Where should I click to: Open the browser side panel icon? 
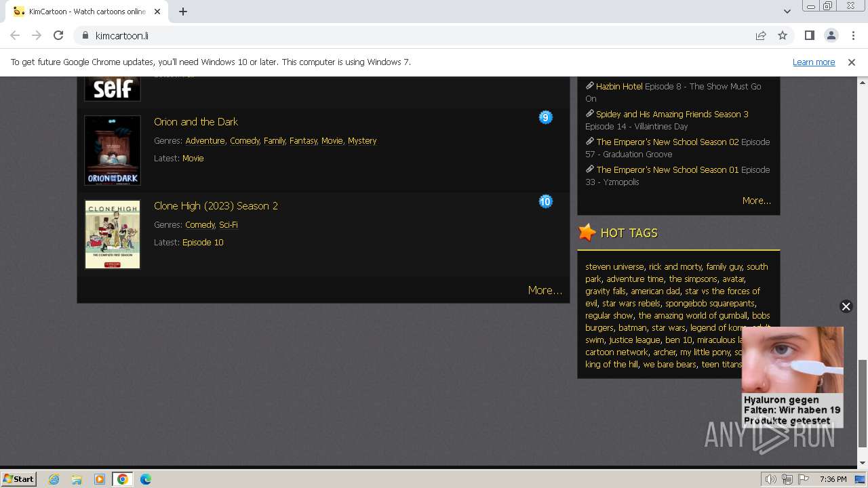pos(809,35)
